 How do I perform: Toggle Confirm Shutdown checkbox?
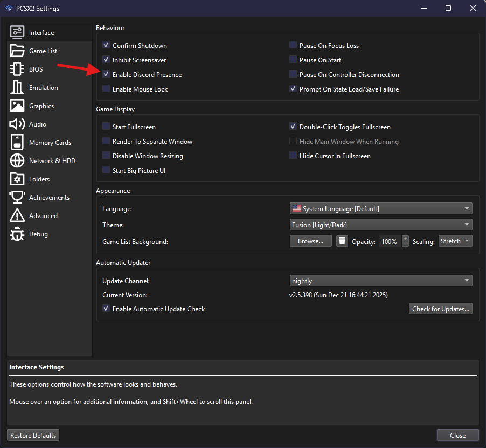tap(106, 45)
